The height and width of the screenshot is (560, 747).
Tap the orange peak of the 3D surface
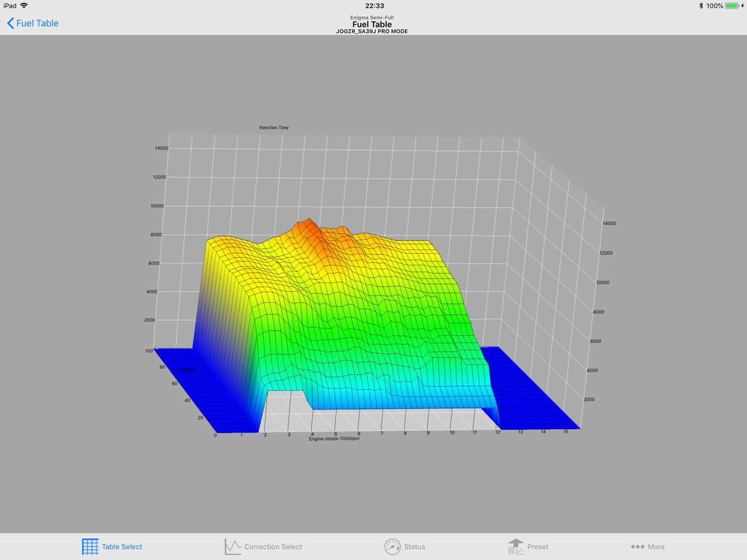click(x=309, y=227)
